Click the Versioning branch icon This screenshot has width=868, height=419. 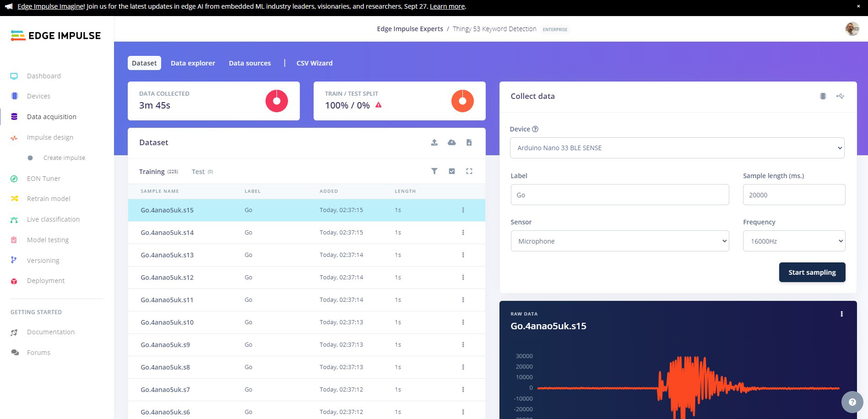point(14,260)
